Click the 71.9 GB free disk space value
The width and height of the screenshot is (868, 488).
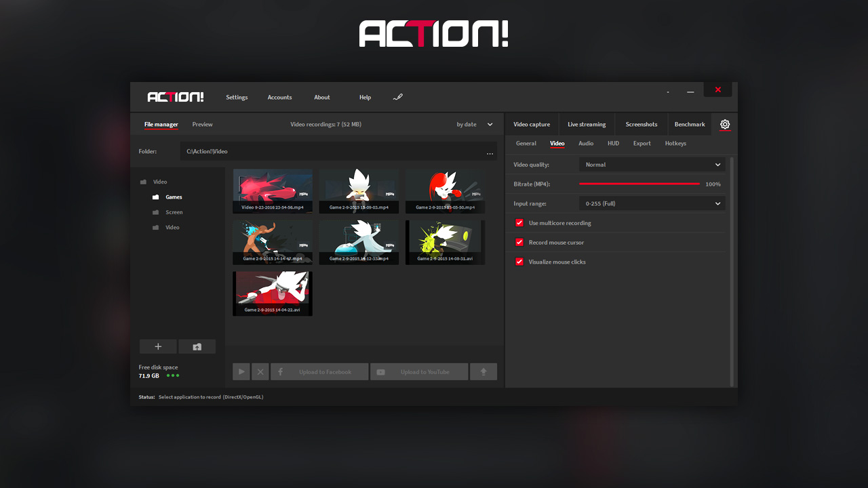coord(149,375)
